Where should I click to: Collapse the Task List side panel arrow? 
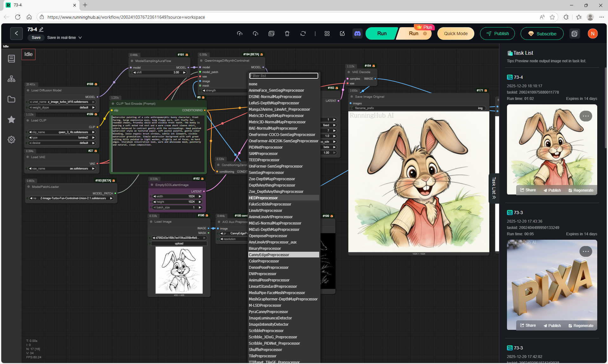[x=494, y=197]
